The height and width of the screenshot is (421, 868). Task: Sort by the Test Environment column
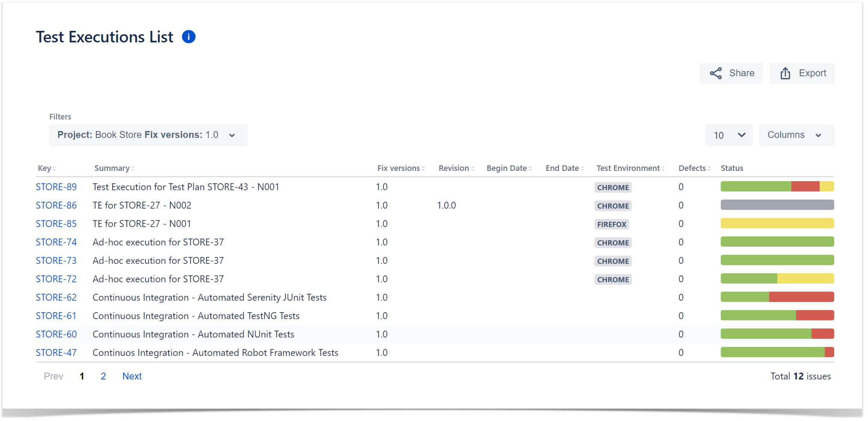click(x=630, y=168)
